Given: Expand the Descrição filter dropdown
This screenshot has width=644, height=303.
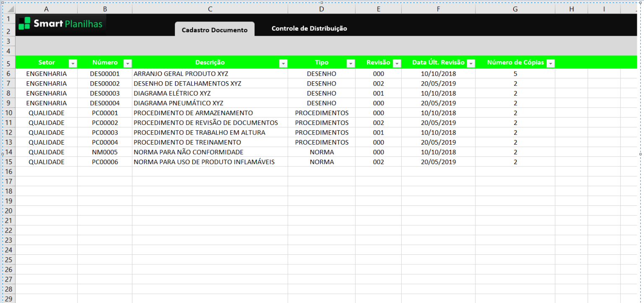Looking at the screenshot, I should coord(283,63).
